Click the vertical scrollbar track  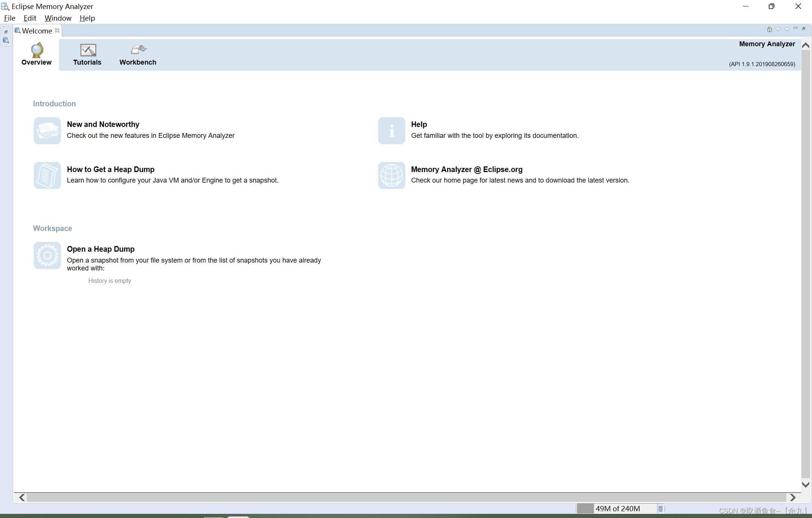[806, 265]
